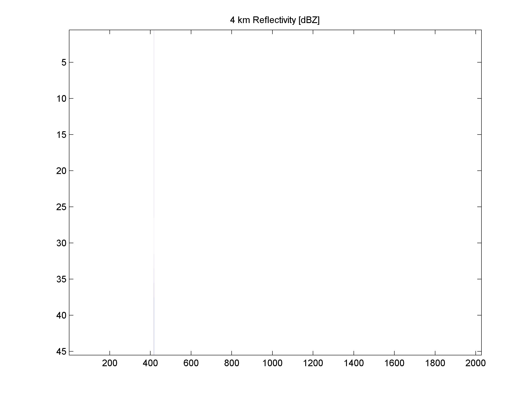Click the y-axis label 35
Screen dimensions: 532x399
click(x=61, y=279)
